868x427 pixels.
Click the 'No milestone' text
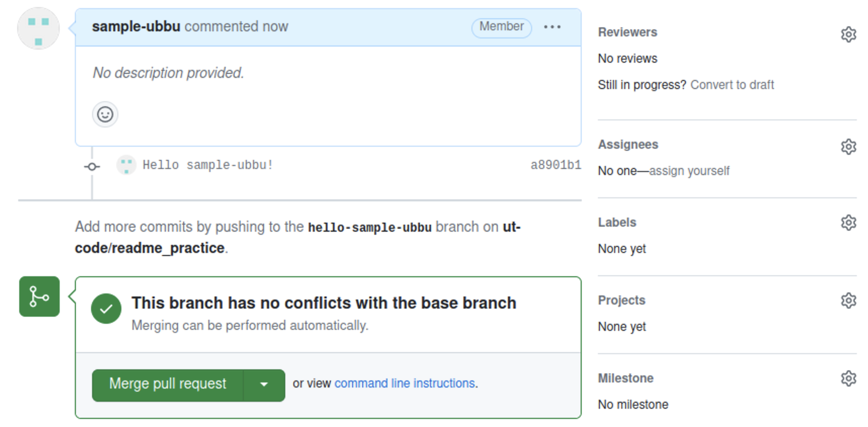(x=633, y=405)
